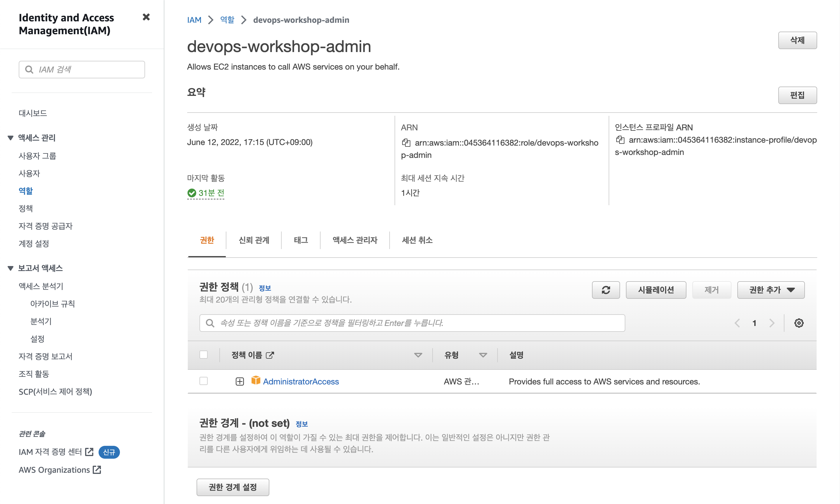Open the 권한 추가 dropdown
Screen dimensions: 840x504
tap(770, 290)
